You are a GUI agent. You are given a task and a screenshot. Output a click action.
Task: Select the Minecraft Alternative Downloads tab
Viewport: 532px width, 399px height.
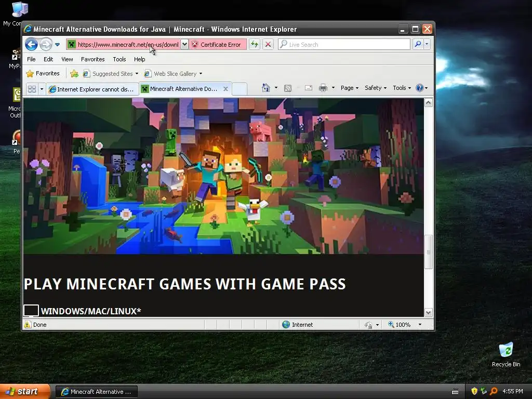pos(183,88)
